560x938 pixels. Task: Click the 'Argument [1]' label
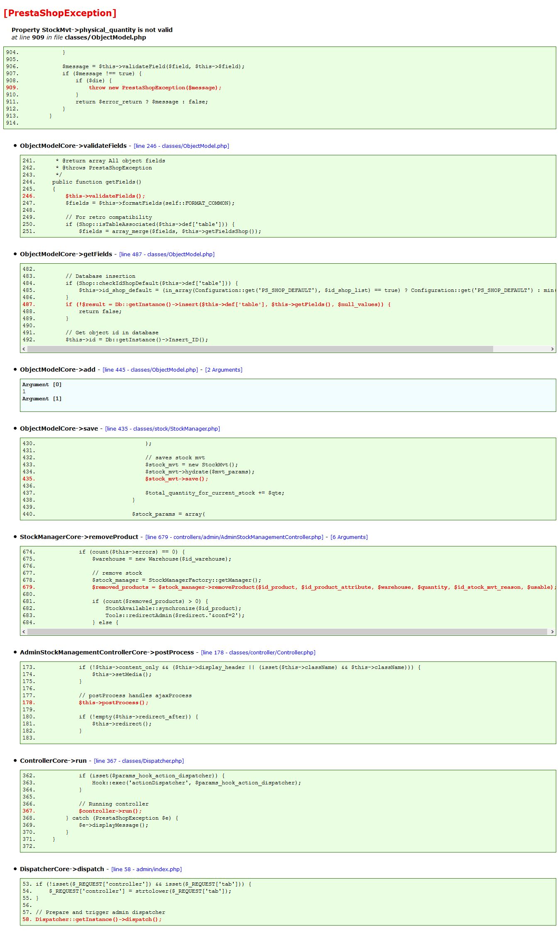[x=42, y=399]
